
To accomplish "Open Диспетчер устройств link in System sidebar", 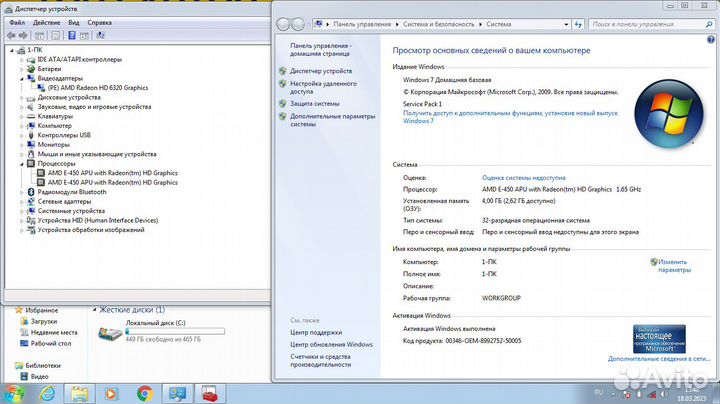I will pos(321,71).
